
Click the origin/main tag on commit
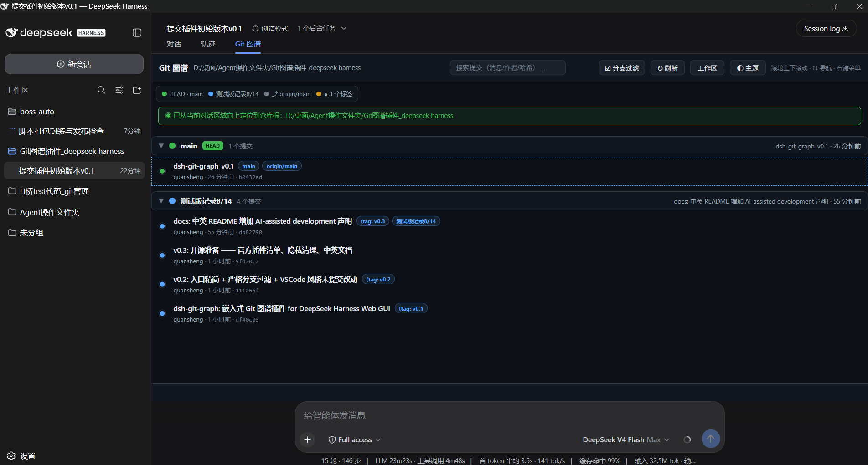click(x=282, y=166)
